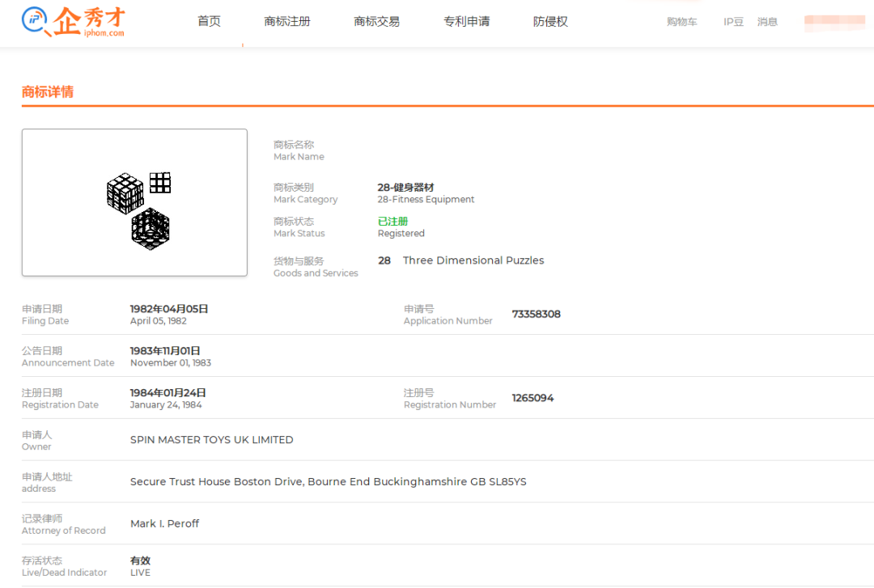The height and width of the screenshot is (588, 874).
Task: Go to 商标交易 trademark trading
Action: click(x=377, y=21)
